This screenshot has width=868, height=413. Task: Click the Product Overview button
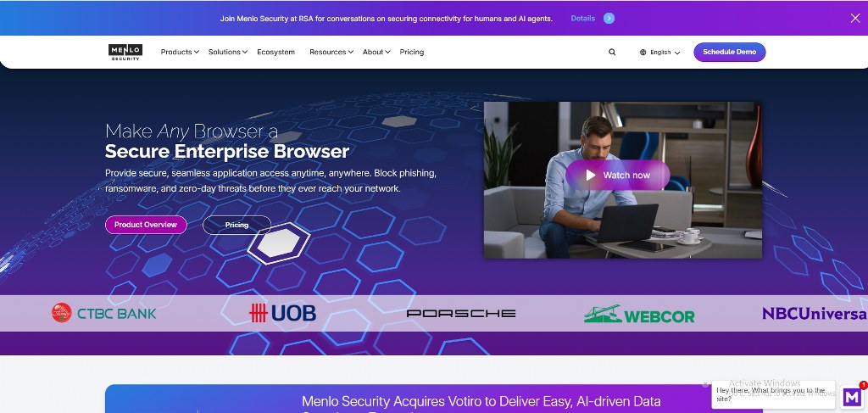[x=146, y=225]
